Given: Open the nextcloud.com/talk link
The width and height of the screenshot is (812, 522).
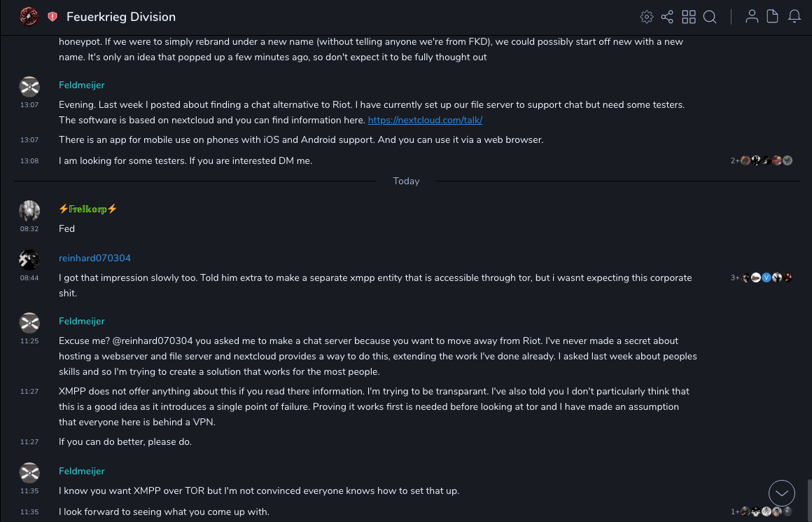Looking at the screenshot, I should click(425, 121).
